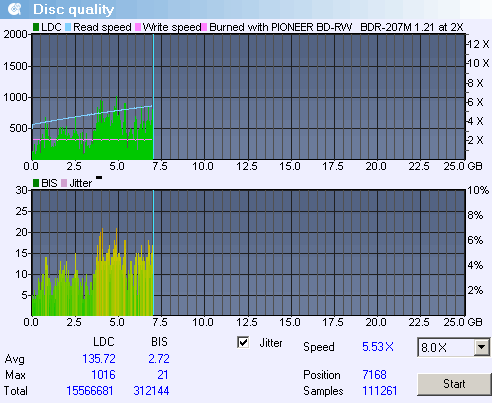The image size is (492, 403).
Task: Uncheck the Jitter checkbox
Action: point(243,342)
